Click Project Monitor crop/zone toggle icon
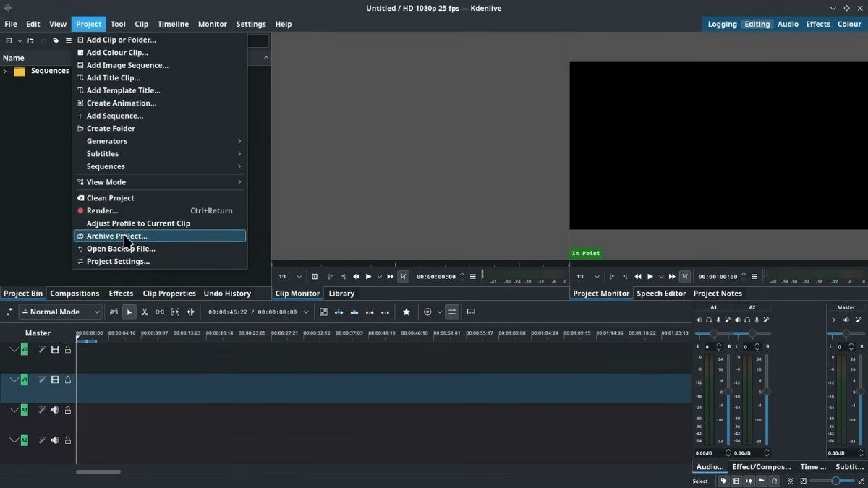 click(684, 276)
